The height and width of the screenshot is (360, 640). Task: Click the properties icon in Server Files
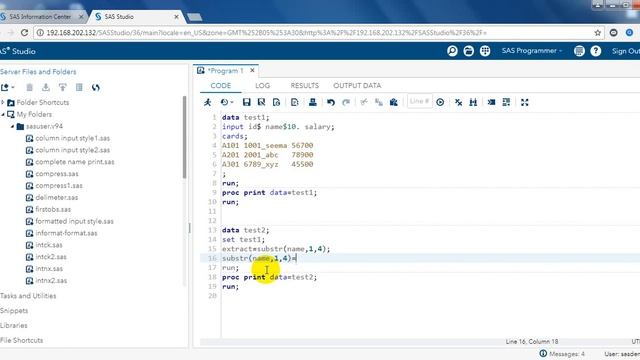tap(79, 87)
